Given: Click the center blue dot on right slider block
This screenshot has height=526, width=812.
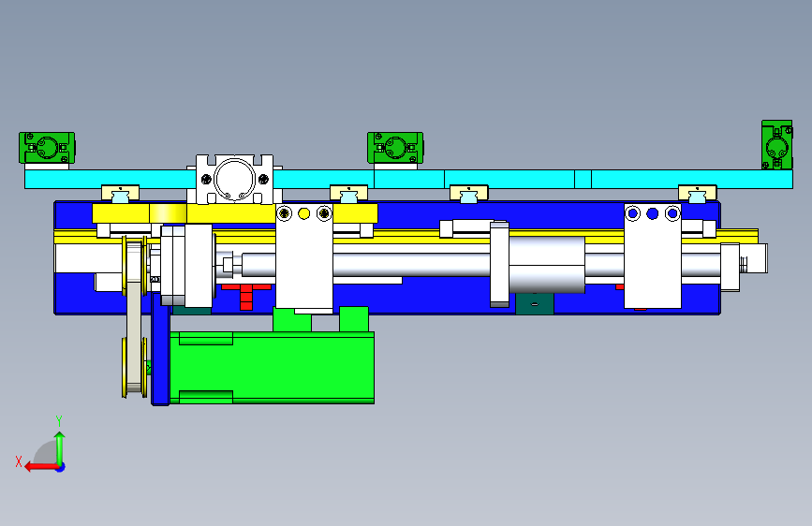Looking at the screenshot, I should click(x=653, y=213).
